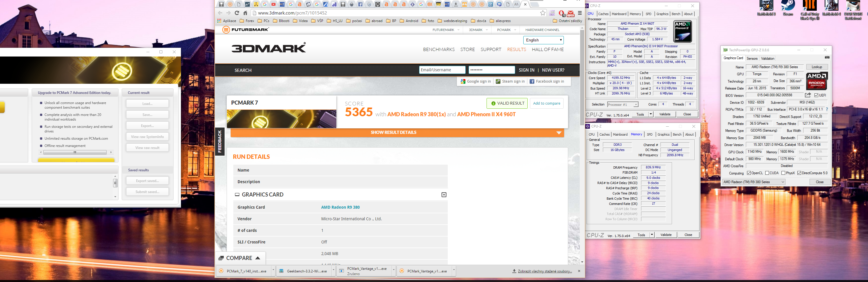Close the active browser tab
Image resolution: width=868 pixels, height=282 pixels.
525,4
